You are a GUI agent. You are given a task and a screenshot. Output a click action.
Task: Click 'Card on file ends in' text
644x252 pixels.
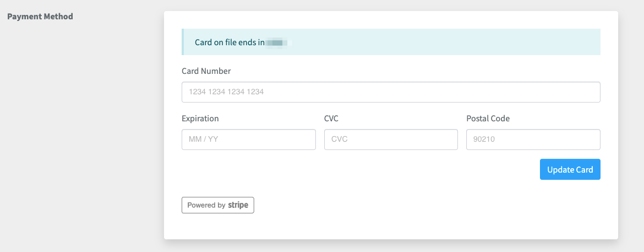point(230,42)
